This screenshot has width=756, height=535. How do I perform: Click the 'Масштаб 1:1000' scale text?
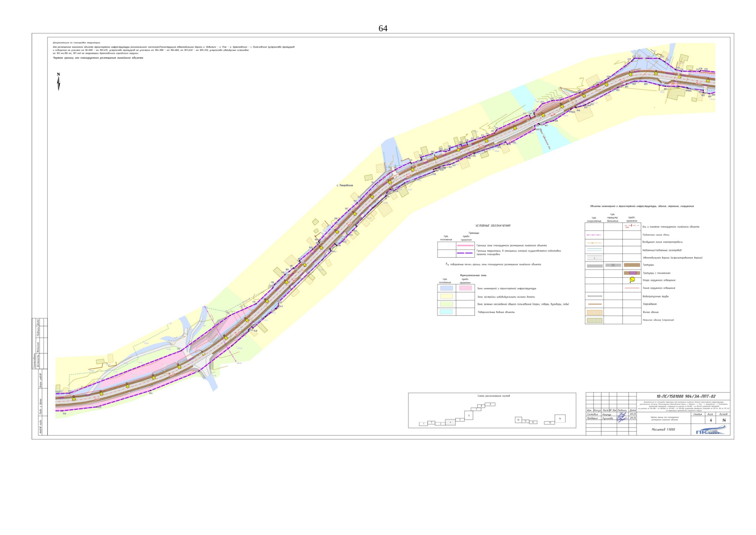click(x=663, y=430)
